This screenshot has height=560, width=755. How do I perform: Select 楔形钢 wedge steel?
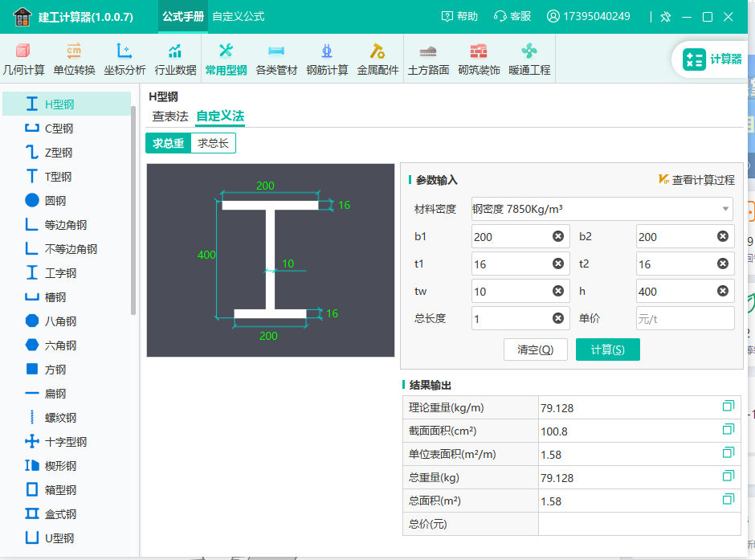[67, 465]
